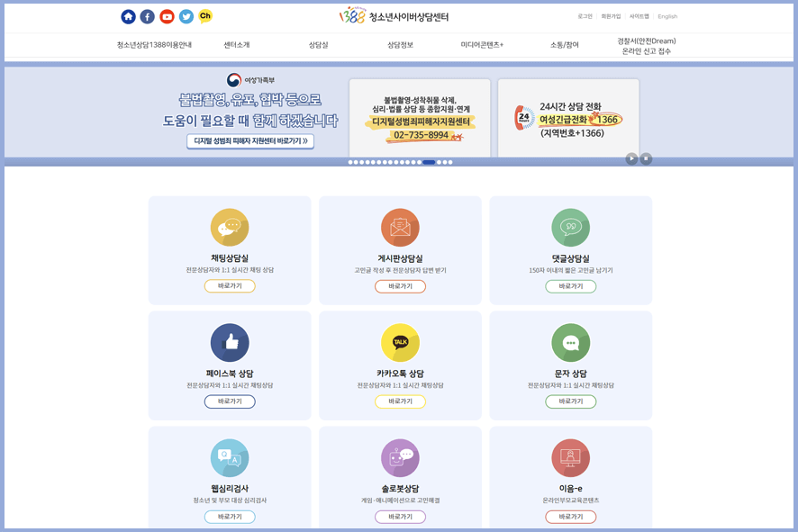Click the 게시판상담실 envelope icon
Viewport: 798px width, 532px height.
pyautogui.click(x=400, y=228)
